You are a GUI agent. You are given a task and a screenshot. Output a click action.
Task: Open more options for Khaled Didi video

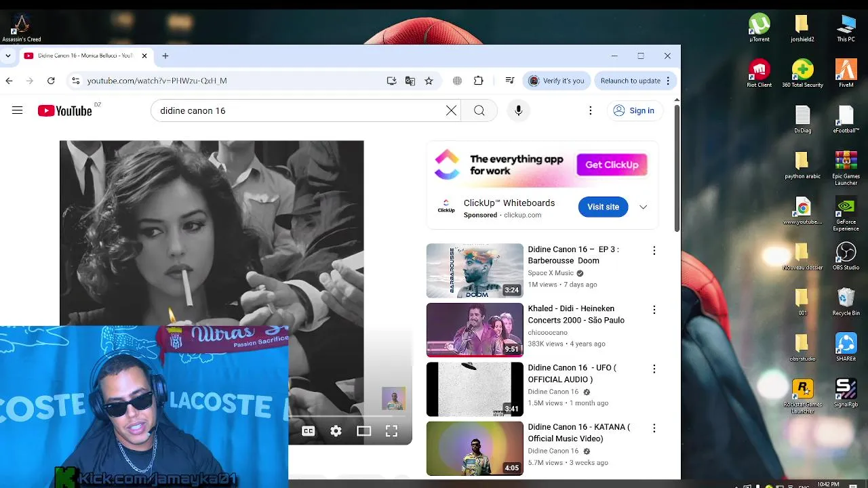tap(654, 310)
